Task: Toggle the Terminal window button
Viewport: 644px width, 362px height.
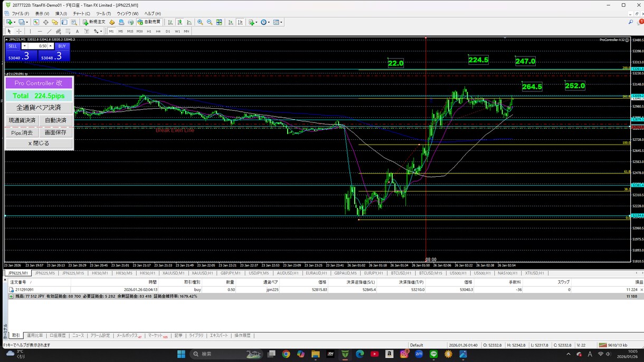Action: (64, 22)
